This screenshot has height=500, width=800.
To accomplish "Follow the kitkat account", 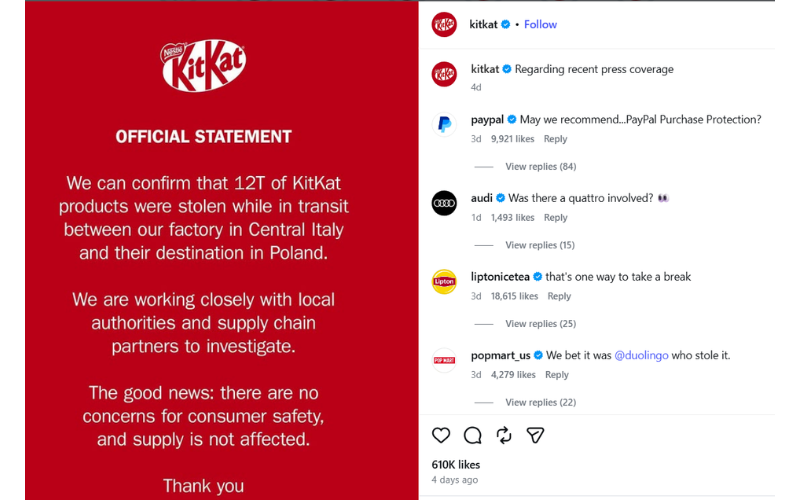I will tap(540, 24).
